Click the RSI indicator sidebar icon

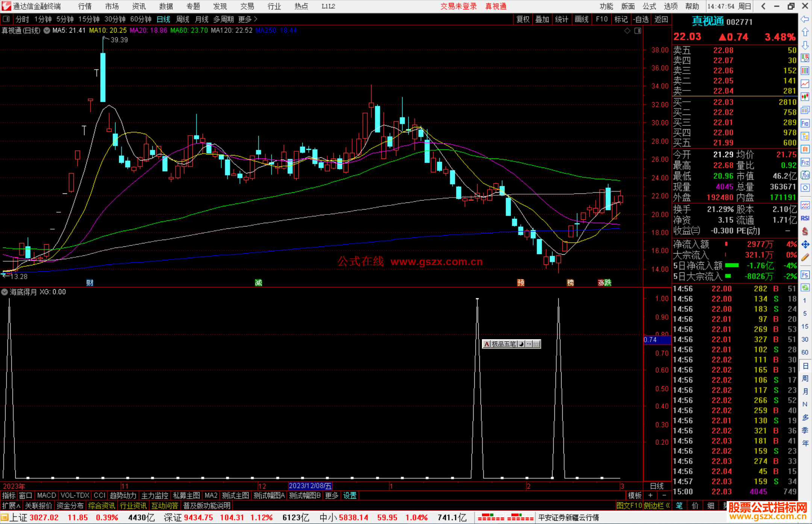point(805,218)
